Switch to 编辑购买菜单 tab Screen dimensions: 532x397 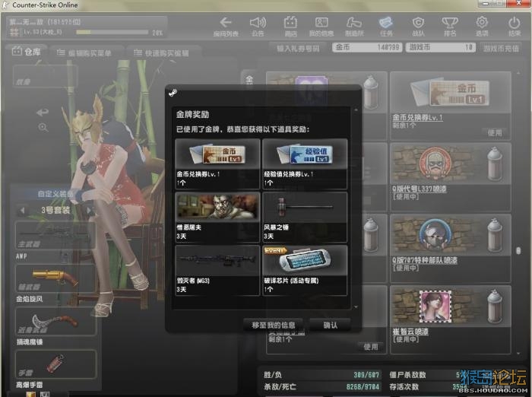point(85,53)
